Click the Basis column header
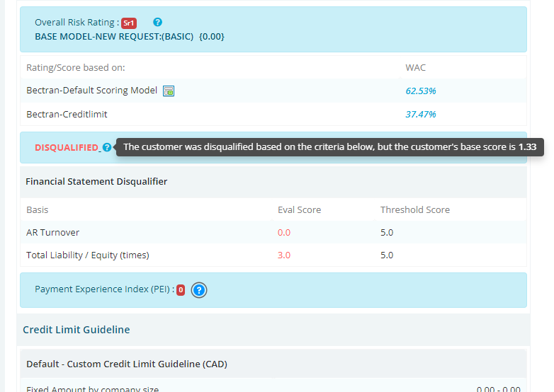This screenshot has height=392, width=554. pos(38,210)
